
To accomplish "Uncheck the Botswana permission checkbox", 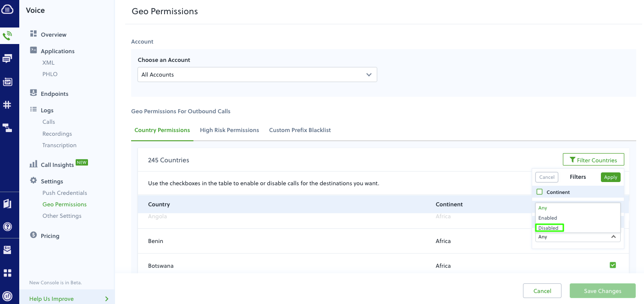I will tap(613, 265).
